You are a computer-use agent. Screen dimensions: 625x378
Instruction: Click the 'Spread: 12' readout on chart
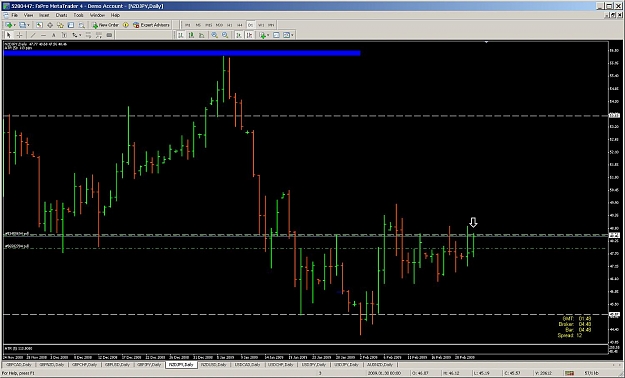[x=570, y=335]
